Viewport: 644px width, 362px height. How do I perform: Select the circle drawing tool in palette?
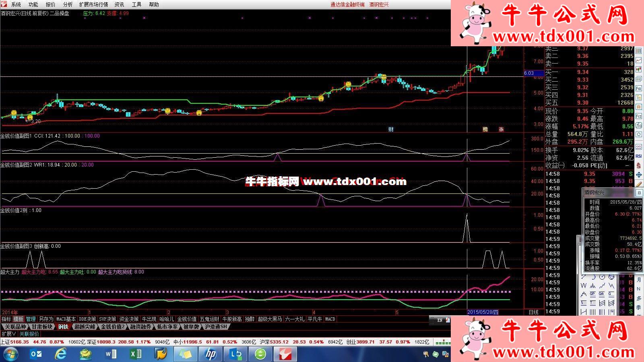602,277
